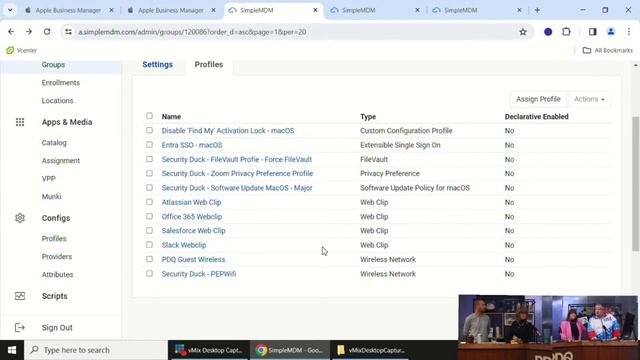Go back with browser back arrow
This screenshot has height=360, width=640.
tap(11, 31)
